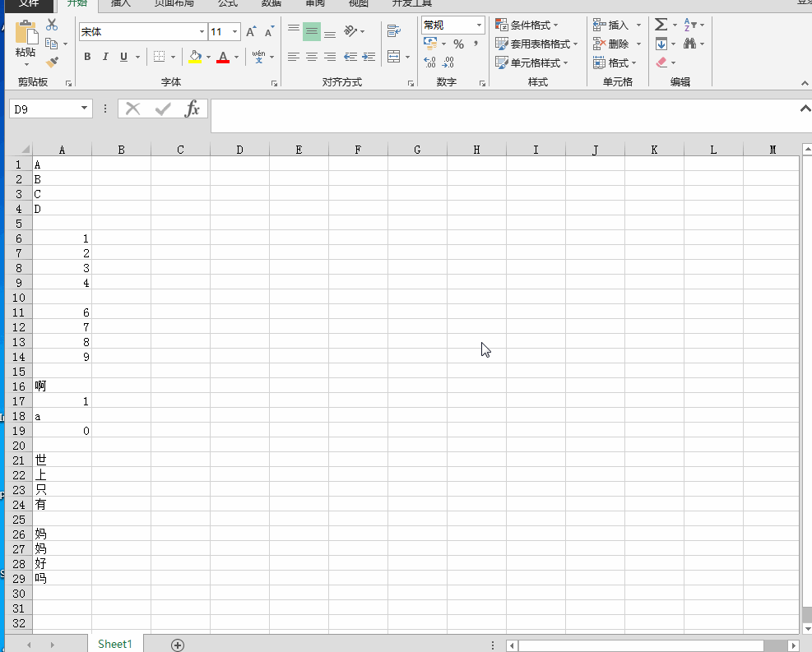This screenshot has width=812, height=652.
Task: Click the cell borders icon
Action: tap(159, 57)
